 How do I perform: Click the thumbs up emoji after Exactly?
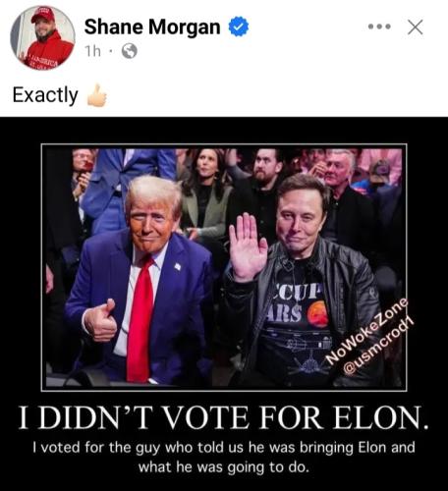pos(97,95)
